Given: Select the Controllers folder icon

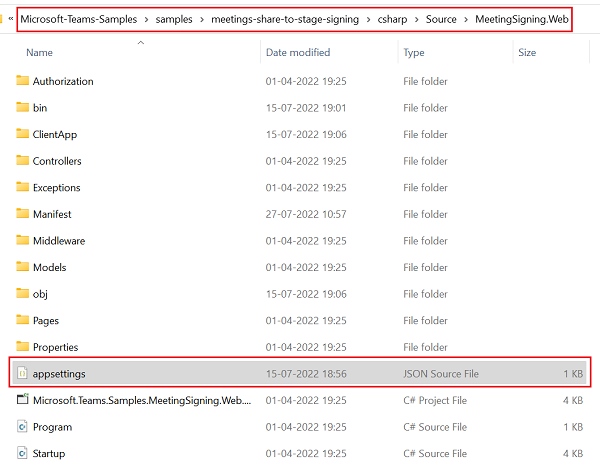Looking at the screenshot, I should coord(23,160).
